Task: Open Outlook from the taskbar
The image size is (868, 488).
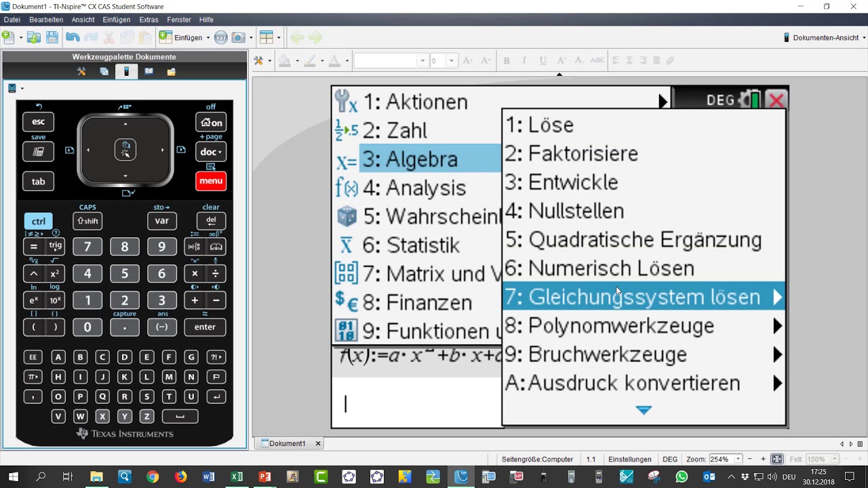Action: tap(709, 477)
